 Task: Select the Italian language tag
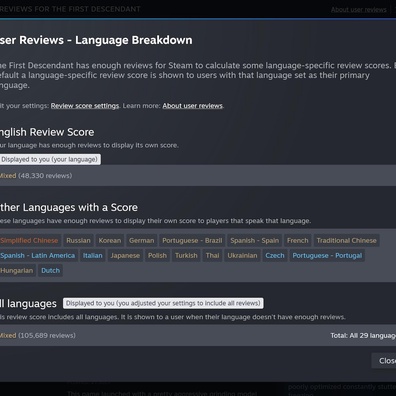(93, 255)
